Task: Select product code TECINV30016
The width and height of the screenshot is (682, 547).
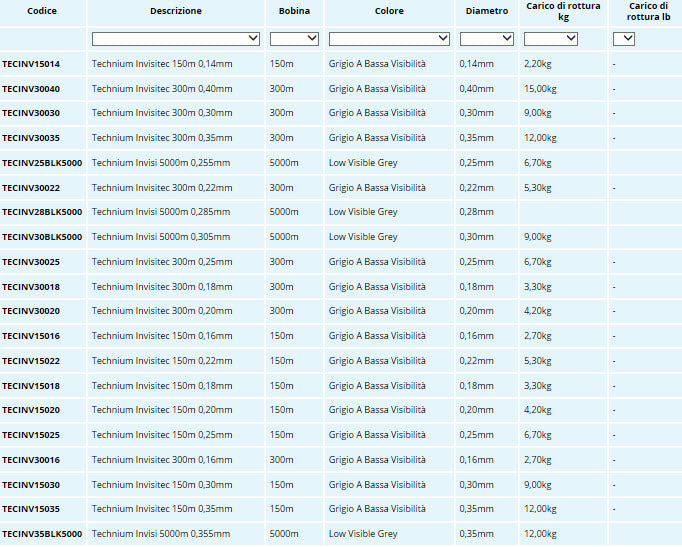Action: pos(31,460)
